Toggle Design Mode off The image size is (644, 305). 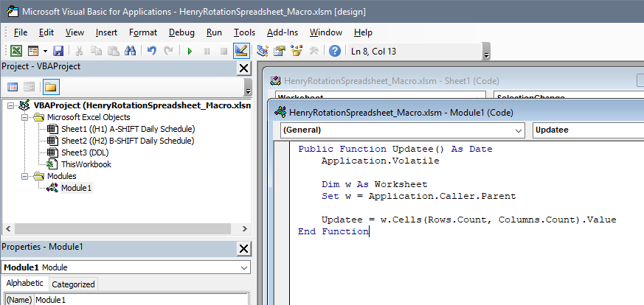pyautogui.click(x=241, y=52)
